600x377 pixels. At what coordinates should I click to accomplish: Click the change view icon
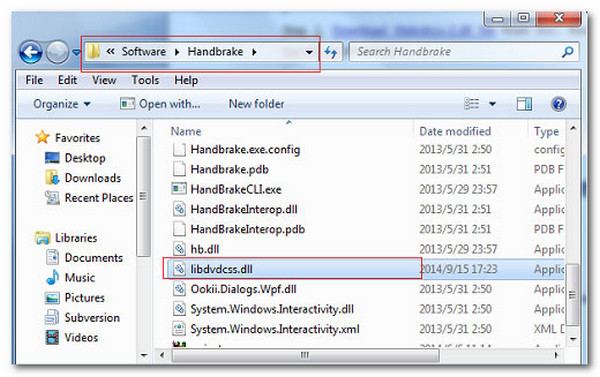tap(471, 104)
